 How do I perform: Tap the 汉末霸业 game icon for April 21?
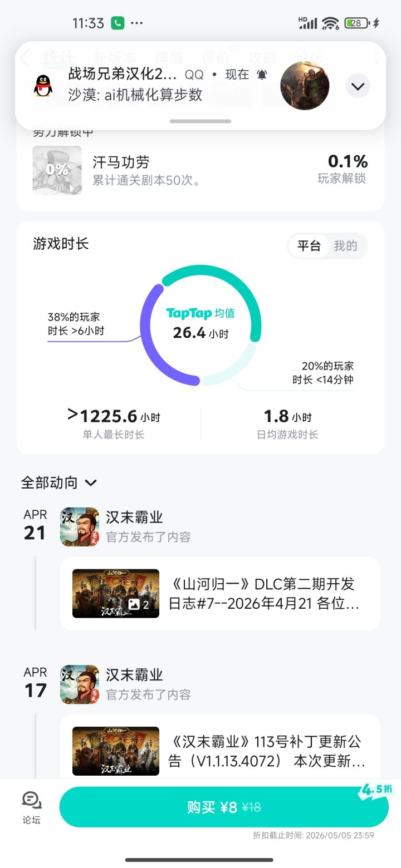coord(80,526)
